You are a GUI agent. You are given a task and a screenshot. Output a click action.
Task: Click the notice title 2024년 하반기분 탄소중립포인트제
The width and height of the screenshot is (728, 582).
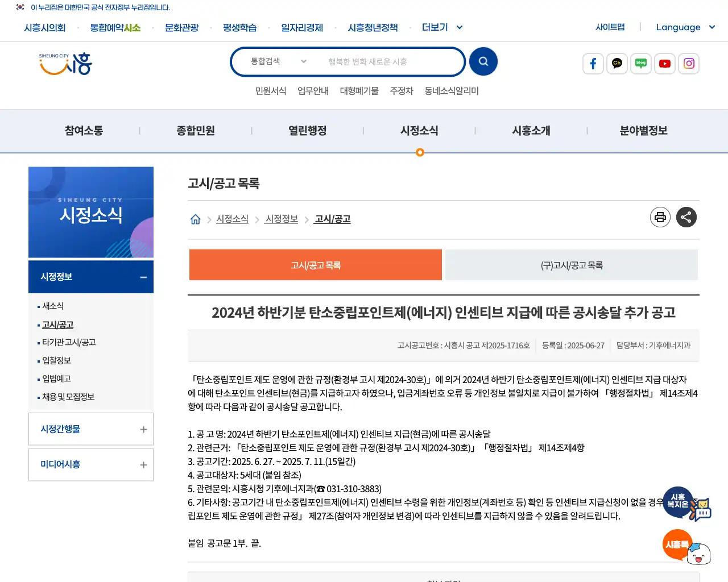(444, 313)
